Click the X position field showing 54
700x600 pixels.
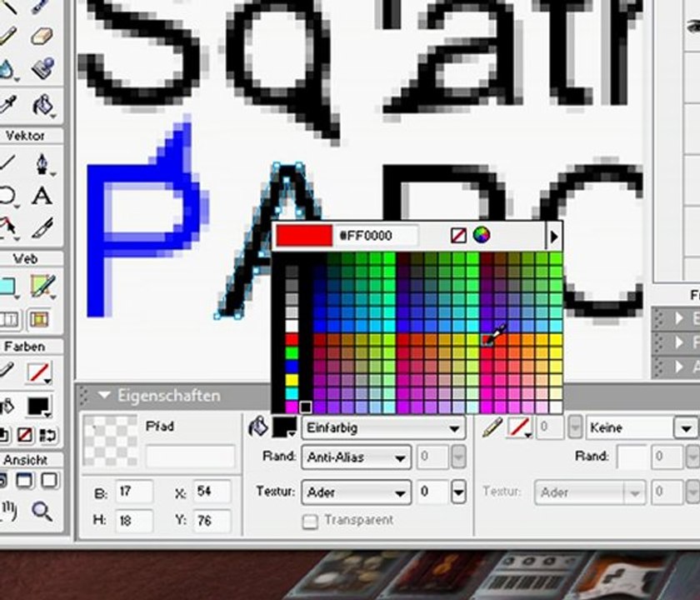coord(212,492)
